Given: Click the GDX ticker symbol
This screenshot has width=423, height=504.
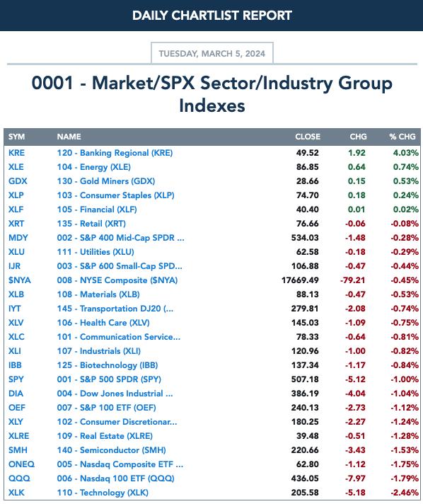Looking at the screenshot, I should 18,181.
